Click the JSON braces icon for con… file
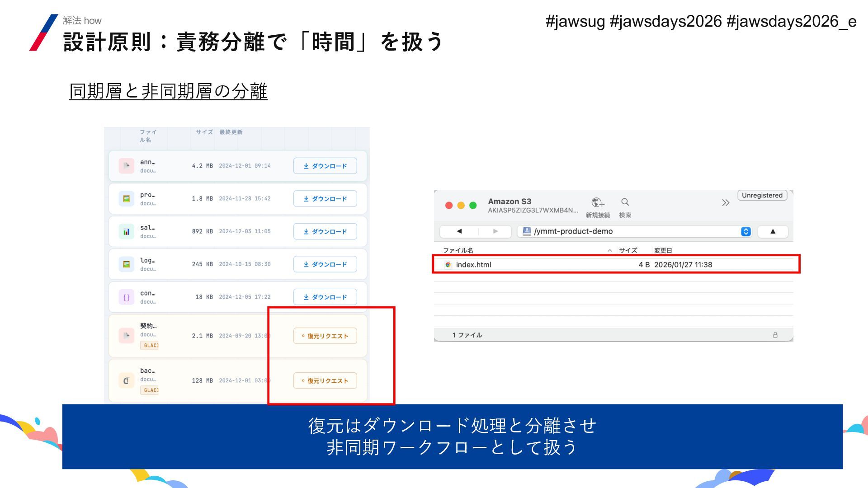Screen dimensions: 868x488 [x=127, y=297]
